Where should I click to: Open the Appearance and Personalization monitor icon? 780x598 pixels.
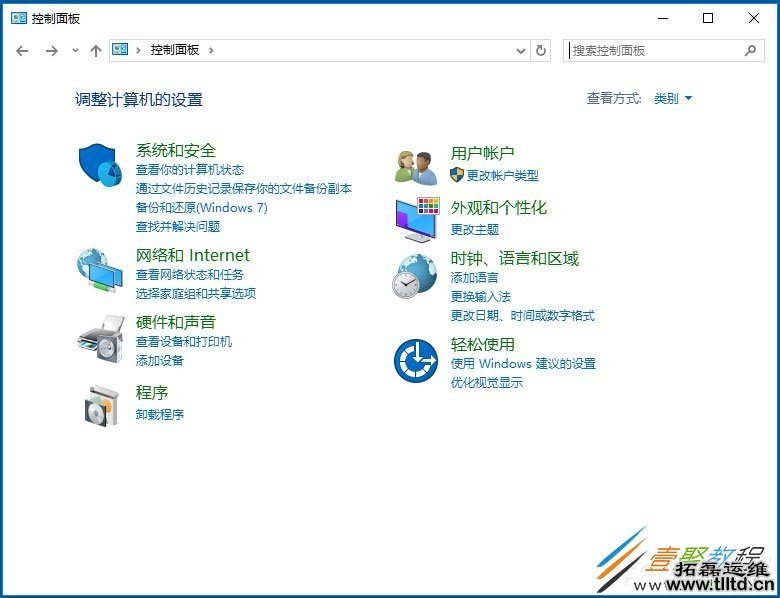coord(417,219)
